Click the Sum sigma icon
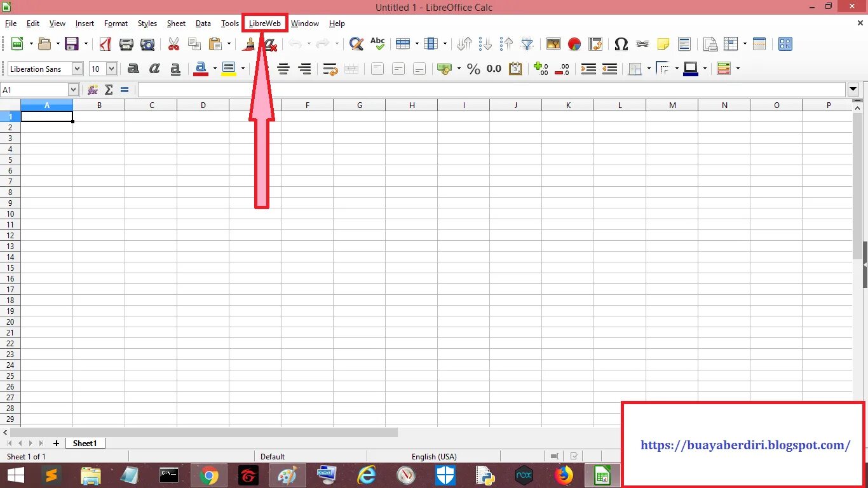The height and width of the screenshot is (488, 868). 109,90
